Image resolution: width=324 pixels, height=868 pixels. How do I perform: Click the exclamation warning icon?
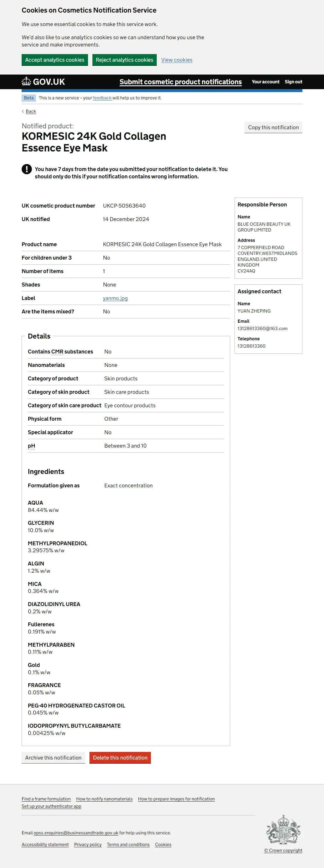27,169
